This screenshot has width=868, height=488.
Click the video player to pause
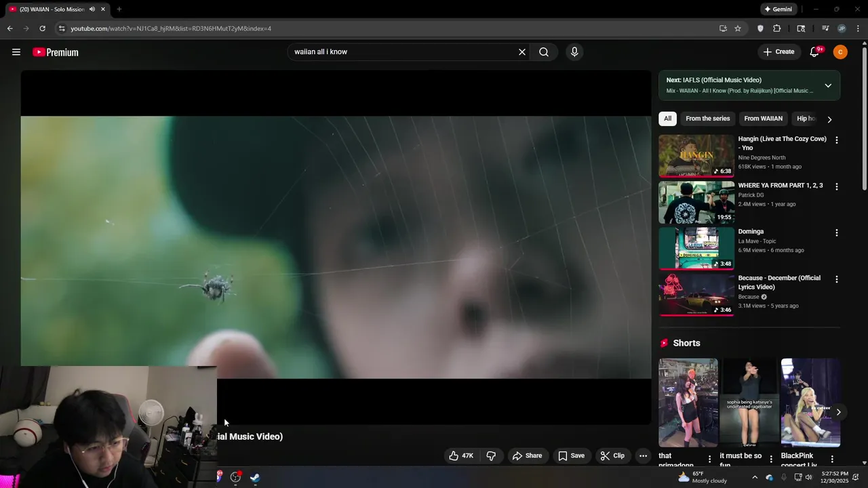coord(336,247)
